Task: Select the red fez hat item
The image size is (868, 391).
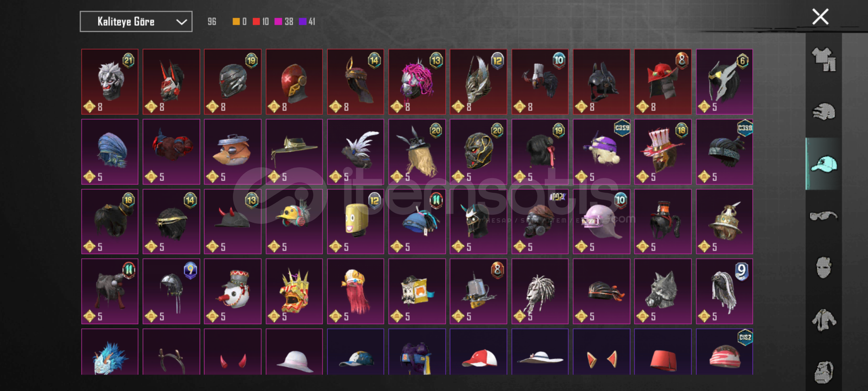Action: click(x=663, y=352)
